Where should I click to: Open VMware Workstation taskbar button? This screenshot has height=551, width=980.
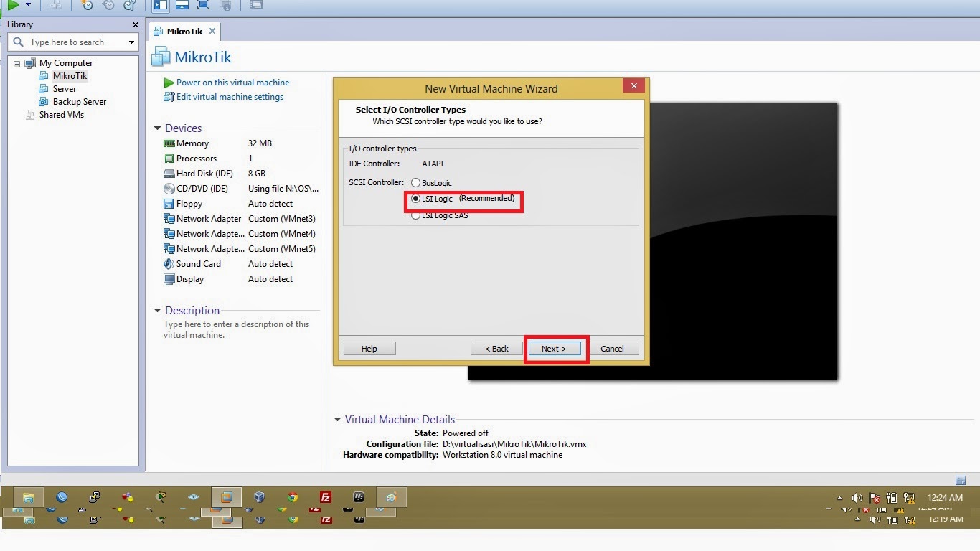pyautogui.click(x=227, y=497)
